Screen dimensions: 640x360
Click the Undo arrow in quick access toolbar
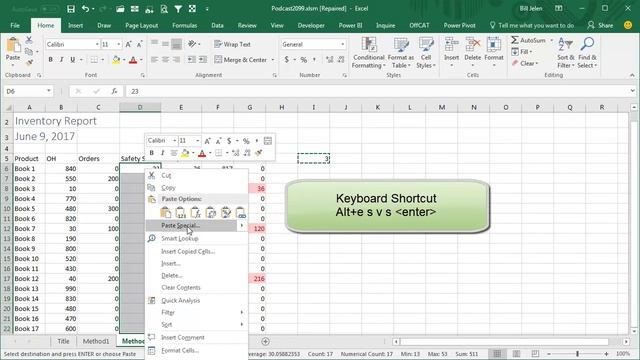click(x=85, y=9)
